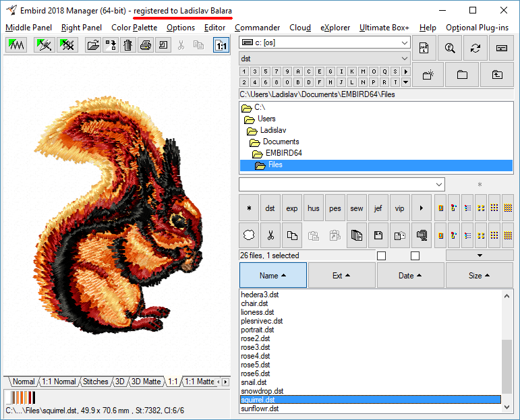Select the Documents folder in the tree

(281, 142)
